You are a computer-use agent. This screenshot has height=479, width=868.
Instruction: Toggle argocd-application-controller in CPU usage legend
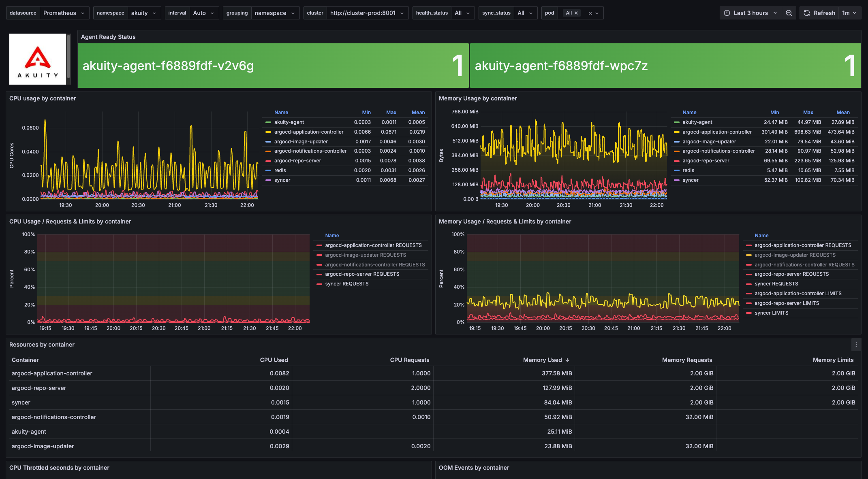coord(309,132)
